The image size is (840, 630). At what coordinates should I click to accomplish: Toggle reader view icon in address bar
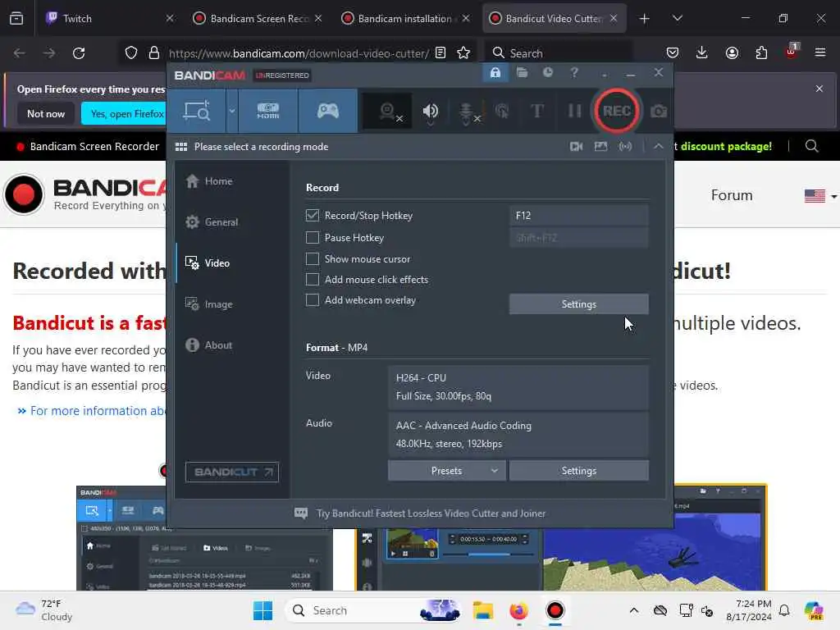tap(441, 53)
